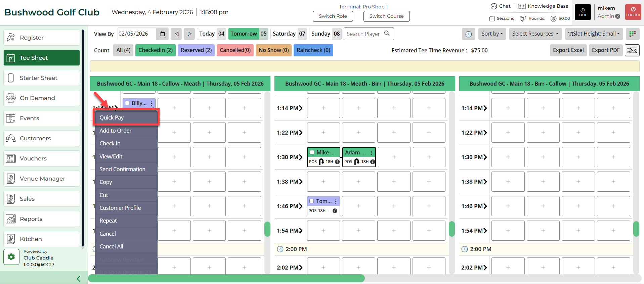Open Slot Height Small dropdown
This screenshot has width=644, height=284.
point(594,34)
